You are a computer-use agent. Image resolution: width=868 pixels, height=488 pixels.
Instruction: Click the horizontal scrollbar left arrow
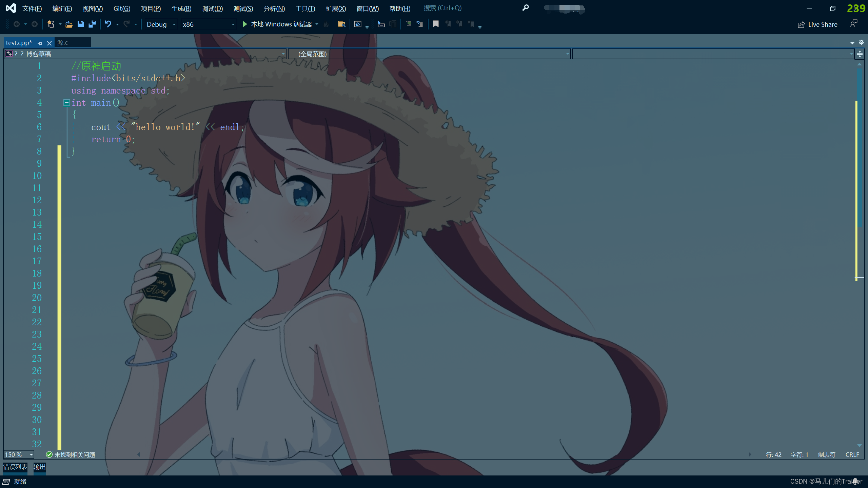[x=138, y=454]
